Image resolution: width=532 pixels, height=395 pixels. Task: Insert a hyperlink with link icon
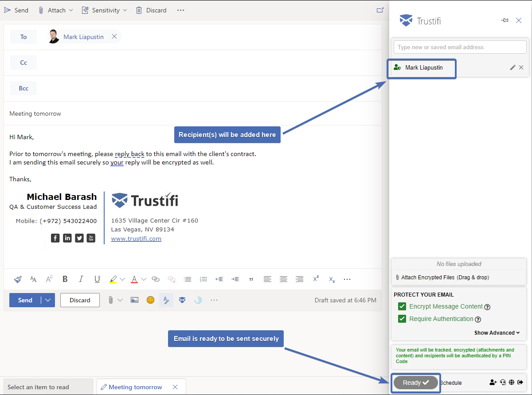pos(156,279)
